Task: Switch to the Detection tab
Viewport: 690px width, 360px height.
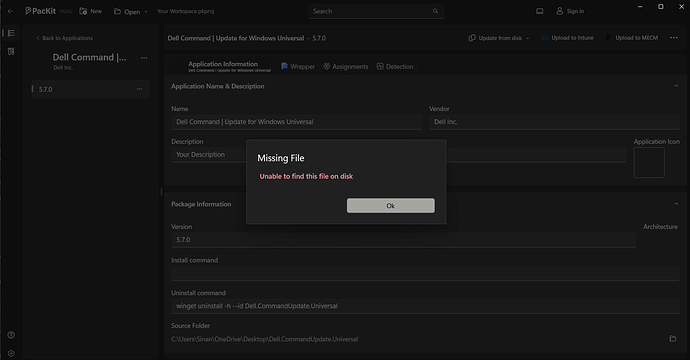Action: pos(395,66)
